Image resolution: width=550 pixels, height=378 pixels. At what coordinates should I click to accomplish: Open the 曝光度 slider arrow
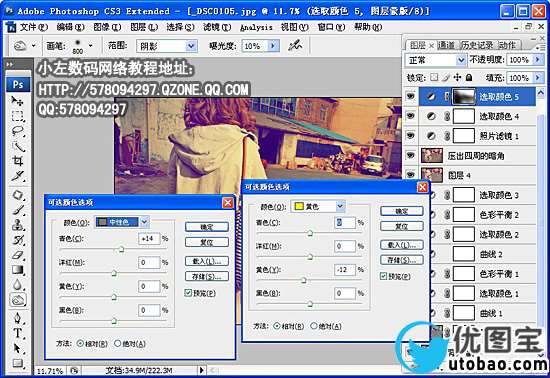[274, 46]
